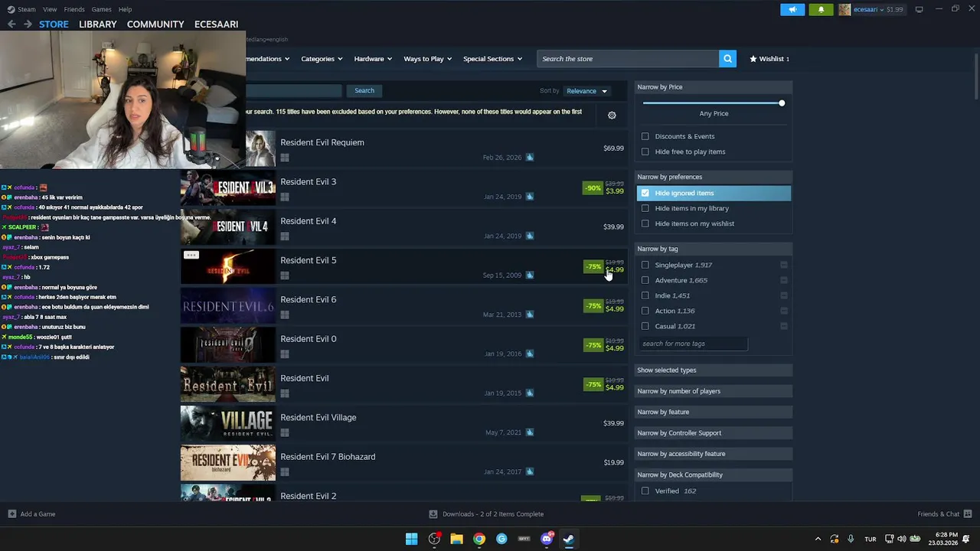Click the blue Search button

pyautogui.click(x=364, y=90)
